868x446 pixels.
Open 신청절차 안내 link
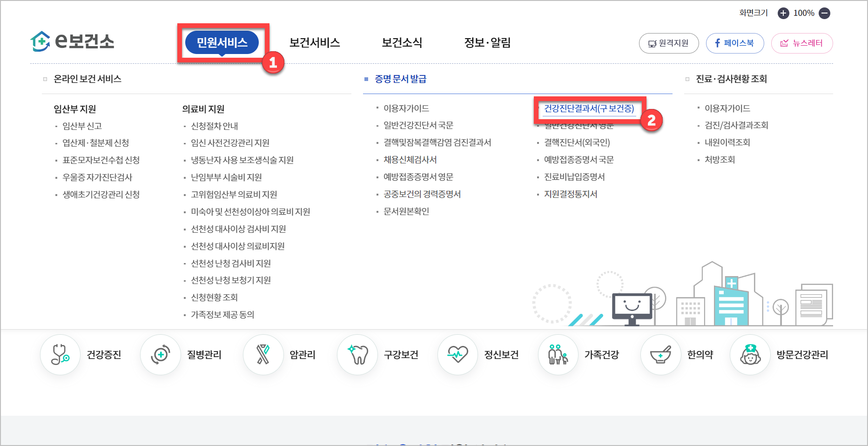215,126
